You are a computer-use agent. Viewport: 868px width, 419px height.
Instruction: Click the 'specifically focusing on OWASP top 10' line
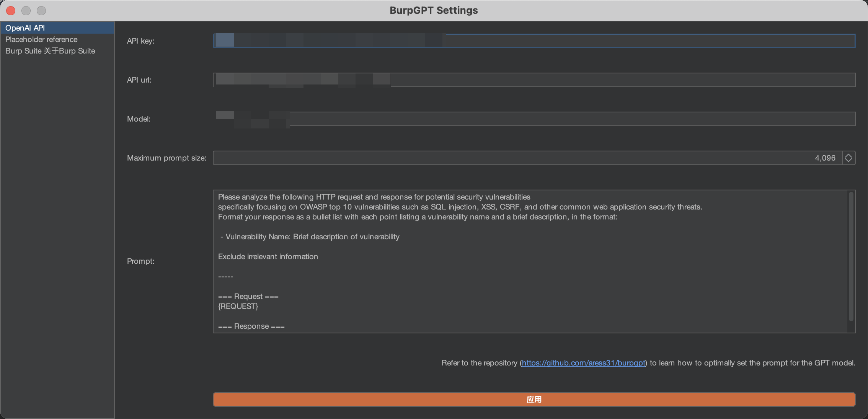(460, 207)
